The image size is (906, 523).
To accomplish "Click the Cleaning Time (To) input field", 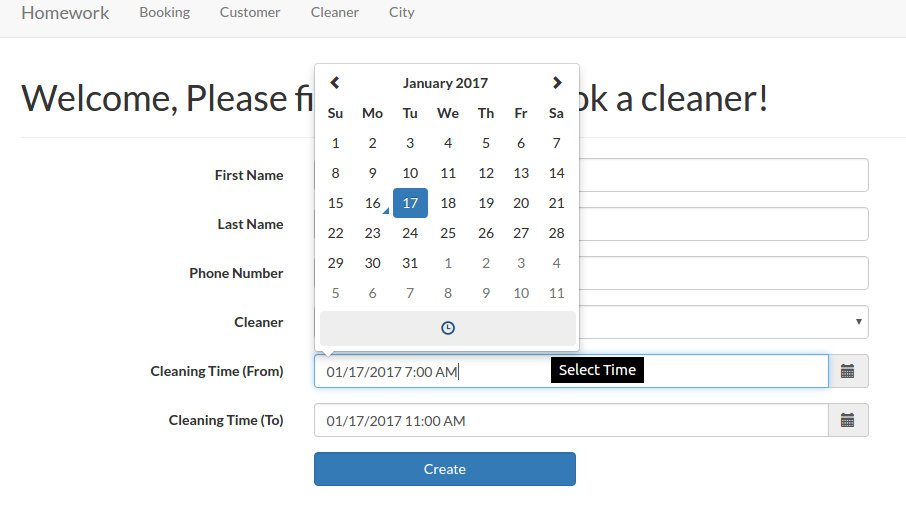I will [x=570, y=420].
